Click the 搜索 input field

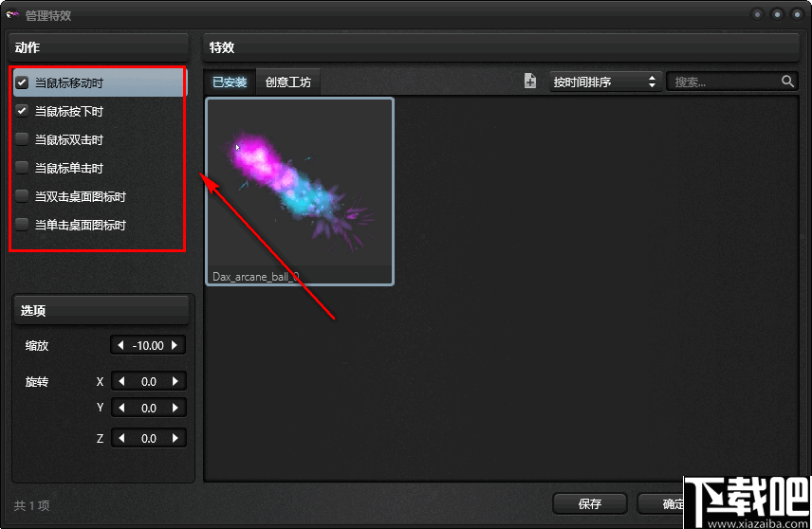click(723, 82)
